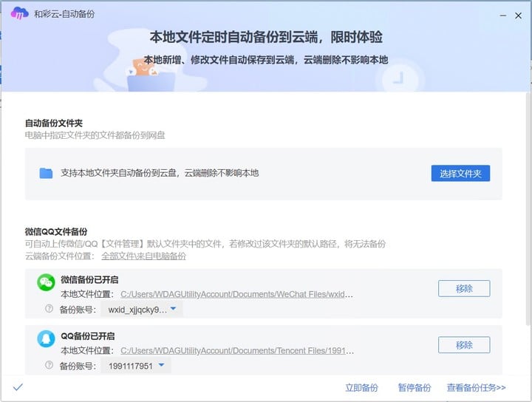Click the blue folder icon
532x402 pixels.
(x=46, y=173)
